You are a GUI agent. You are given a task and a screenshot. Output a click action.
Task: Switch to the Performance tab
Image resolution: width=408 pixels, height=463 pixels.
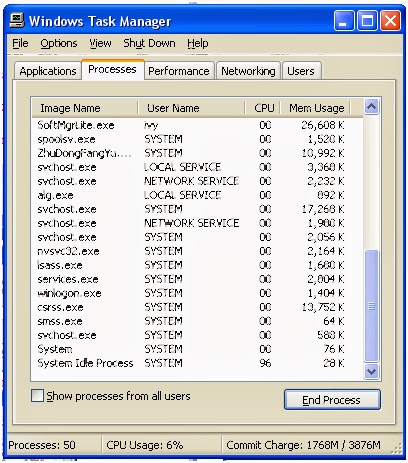[x=179, y=71]
